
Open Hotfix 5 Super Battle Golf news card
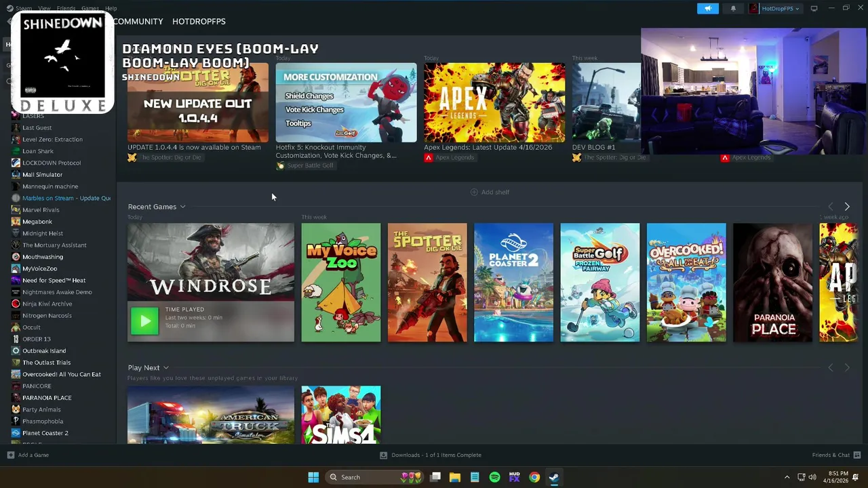(347, 102)
